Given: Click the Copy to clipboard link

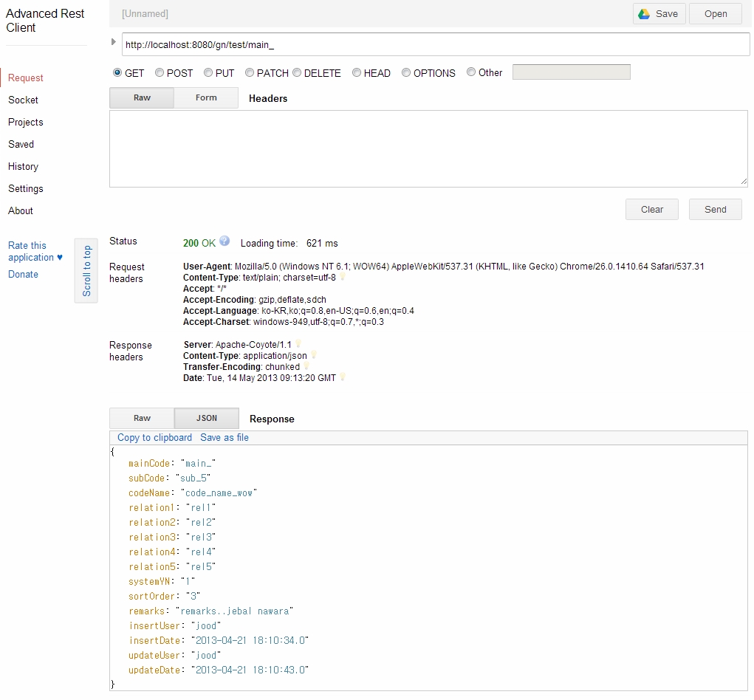Looking at the screenshot, I should point(154,438).
